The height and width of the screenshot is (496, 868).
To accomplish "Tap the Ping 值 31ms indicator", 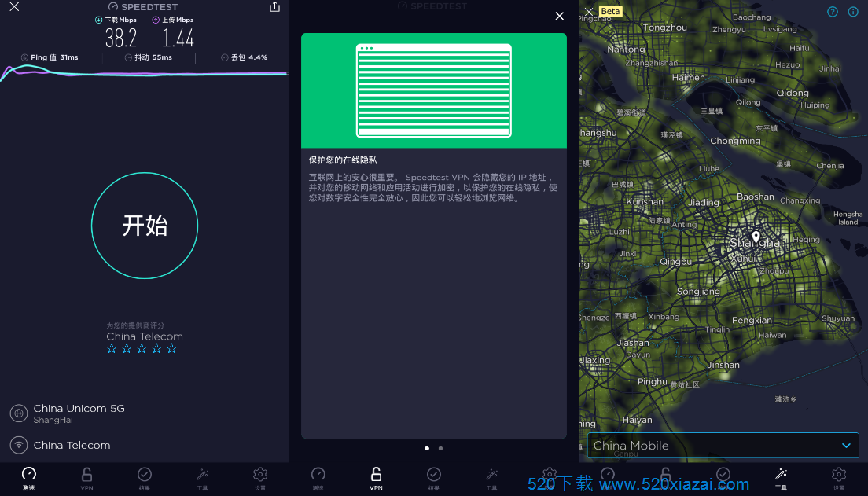I will tap(50, 57).
